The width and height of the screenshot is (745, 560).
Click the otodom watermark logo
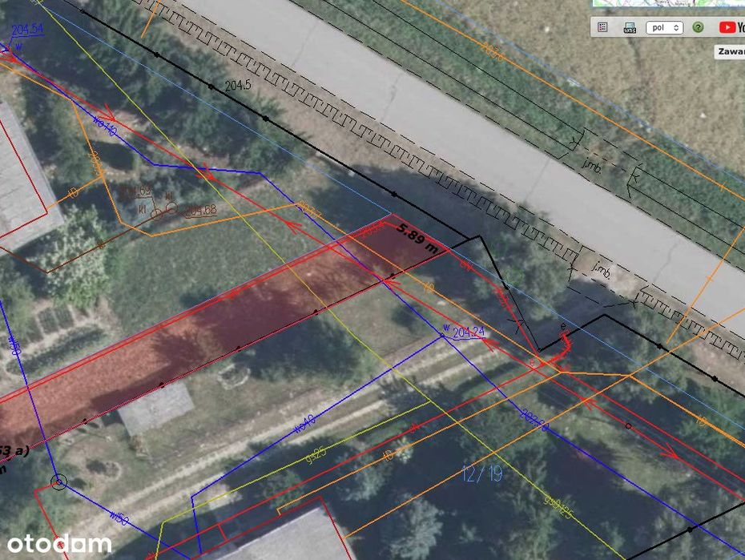[59, 544]
